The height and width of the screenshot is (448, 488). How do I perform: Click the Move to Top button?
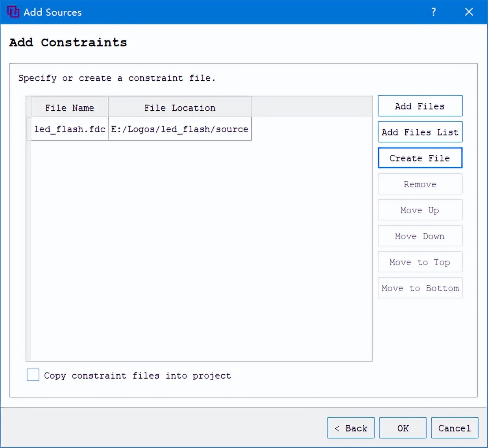pos(420,262)
